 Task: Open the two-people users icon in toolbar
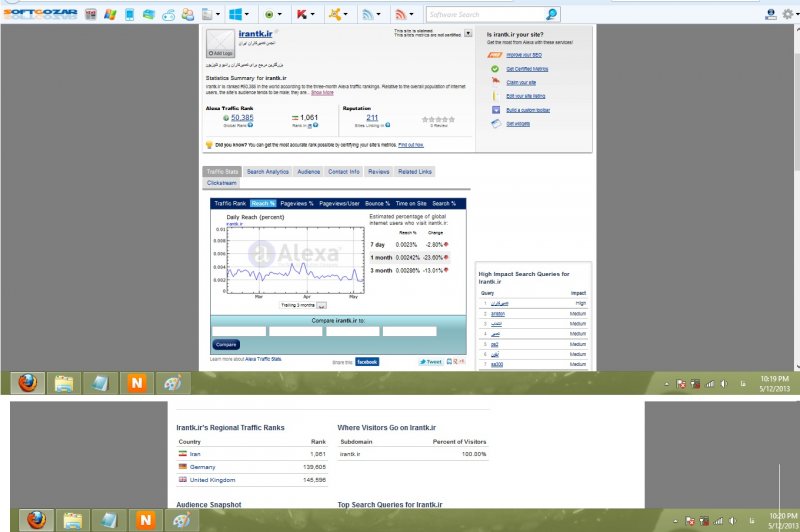[188, 14]
